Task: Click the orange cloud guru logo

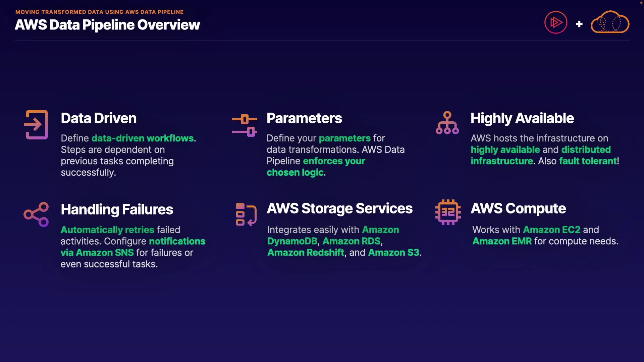Action: coord(610,23)
